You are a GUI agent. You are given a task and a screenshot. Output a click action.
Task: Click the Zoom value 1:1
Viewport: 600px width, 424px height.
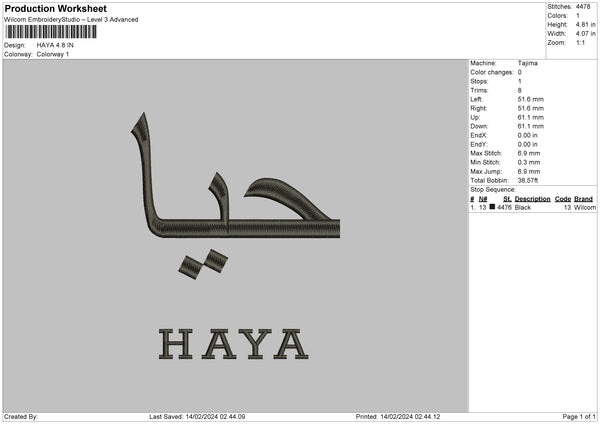[580, 43]
